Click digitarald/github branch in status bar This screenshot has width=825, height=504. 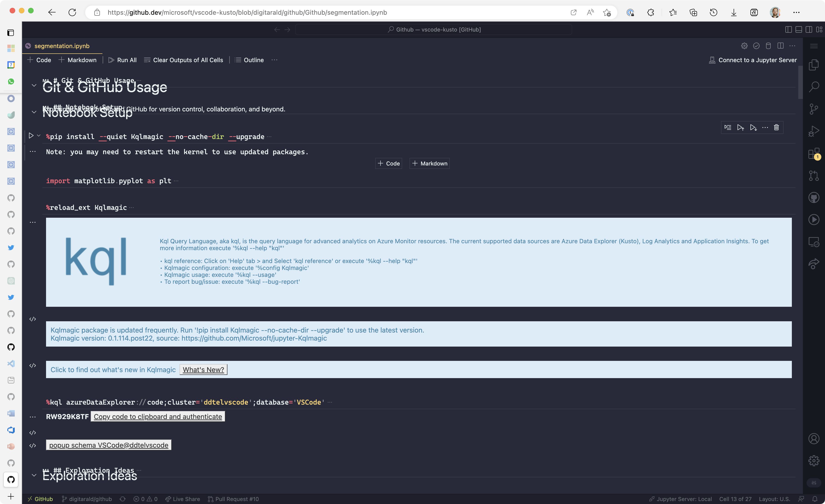(x=87, y=499)
